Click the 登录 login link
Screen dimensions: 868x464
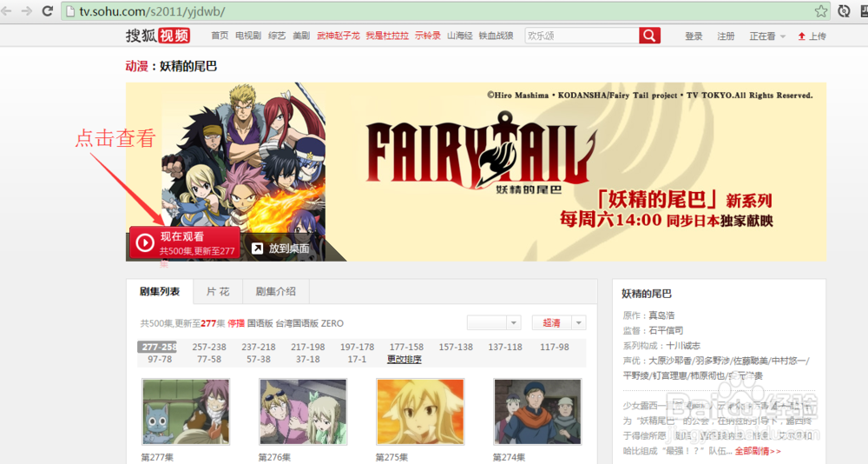pyautogui.click(x=694, y=36)
